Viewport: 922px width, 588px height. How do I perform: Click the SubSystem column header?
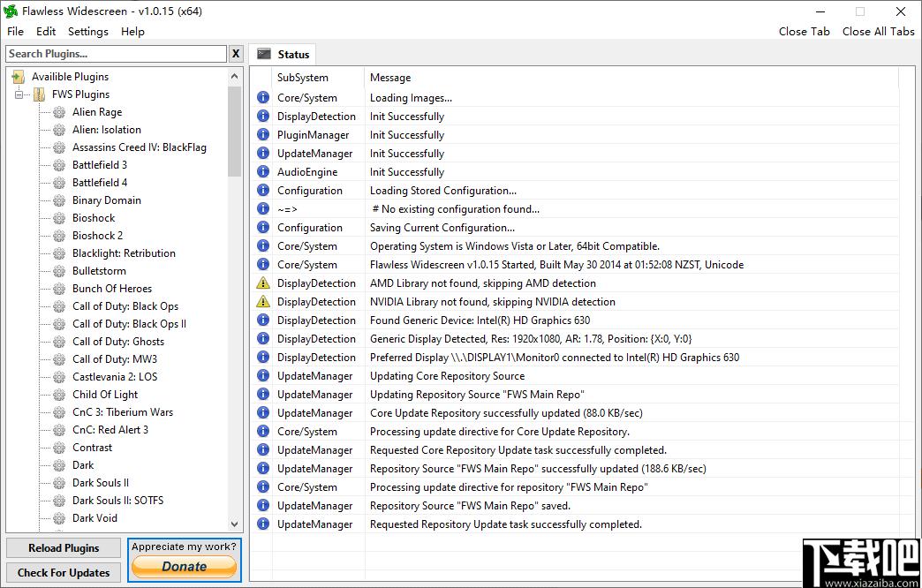click(x=318, y=78)
